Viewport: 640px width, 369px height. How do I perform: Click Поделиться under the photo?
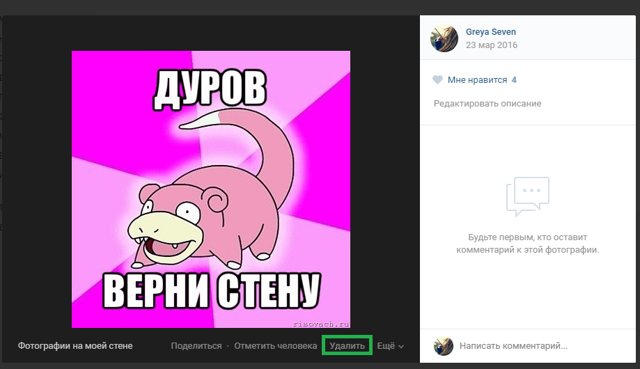tap(196, 346)
